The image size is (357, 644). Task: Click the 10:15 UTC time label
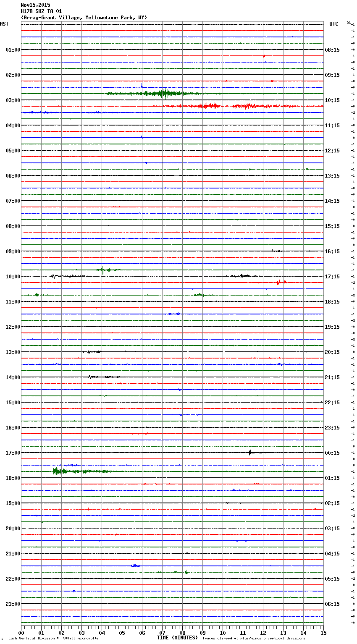332,100
